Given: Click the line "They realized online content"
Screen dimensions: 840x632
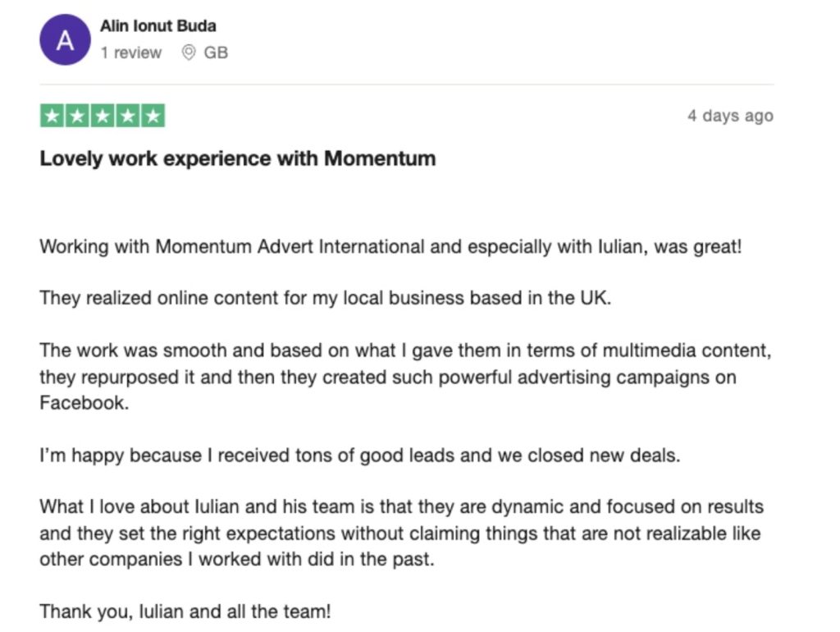Looking at the screenshot, I should pos(326,297).
